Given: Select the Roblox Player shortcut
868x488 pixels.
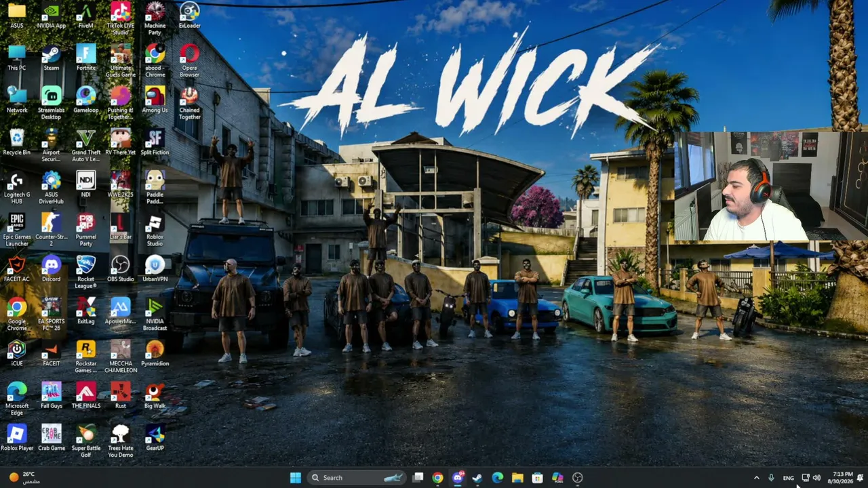Looking at the screenshot, I should point(17,438).
